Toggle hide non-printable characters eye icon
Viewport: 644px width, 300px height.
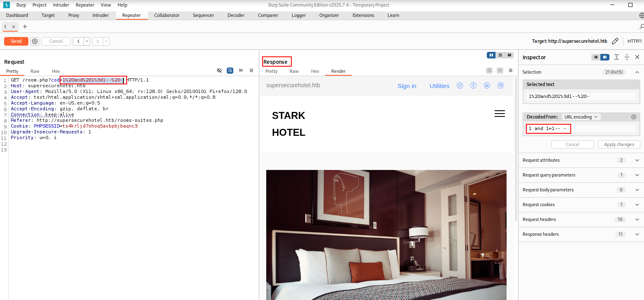219,71
